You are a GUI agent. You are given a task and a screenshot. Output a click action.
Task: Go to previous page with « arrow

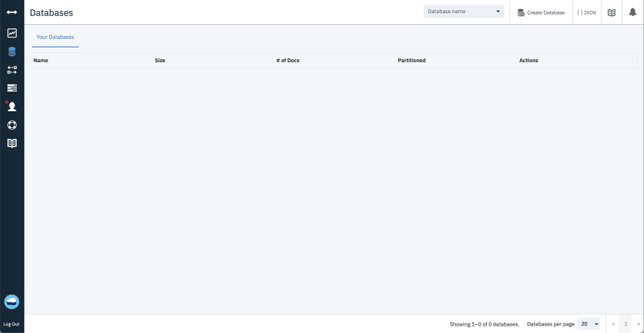pos(613,324)
